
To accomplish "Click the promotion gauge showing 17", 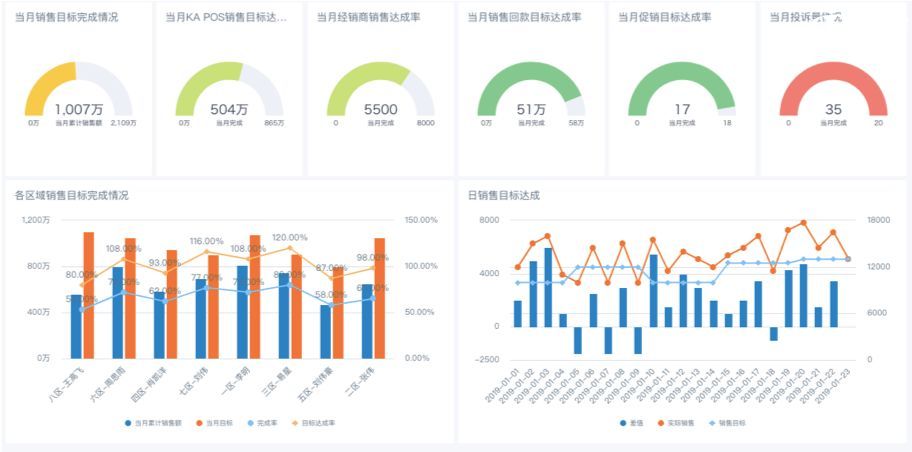I will (x=682, y=93).
